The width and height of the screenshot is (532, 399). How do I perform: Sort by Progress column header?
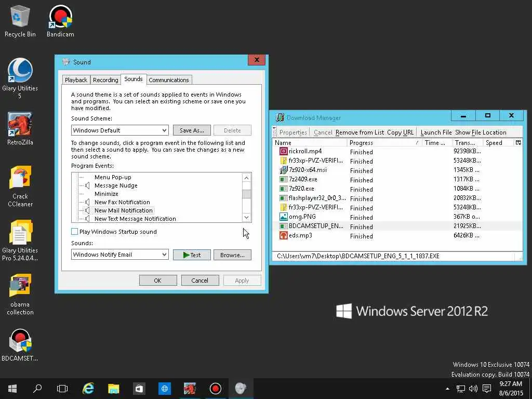pos(384,143)
